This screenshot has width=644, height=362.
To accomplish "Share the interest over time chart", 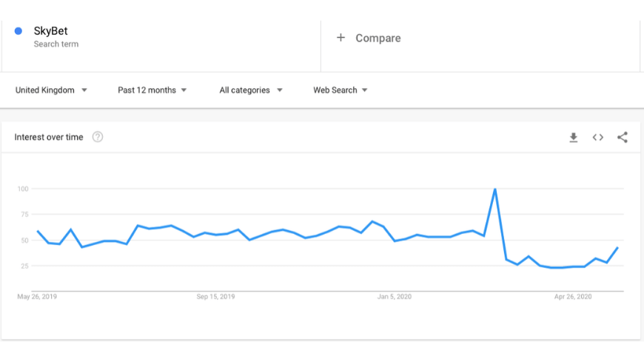I will pos(623,137).
